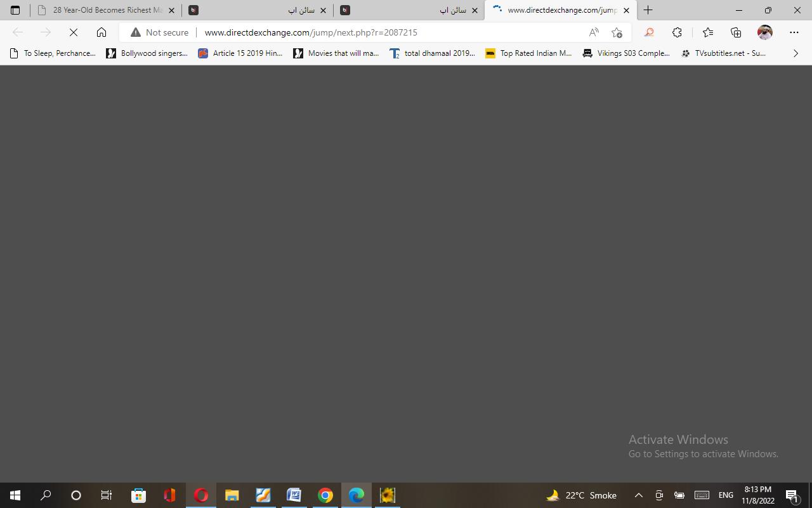The height and width of the screenshot is (508, 812).
Task: Open a new browser tab
Action: [x=648, y=10]
